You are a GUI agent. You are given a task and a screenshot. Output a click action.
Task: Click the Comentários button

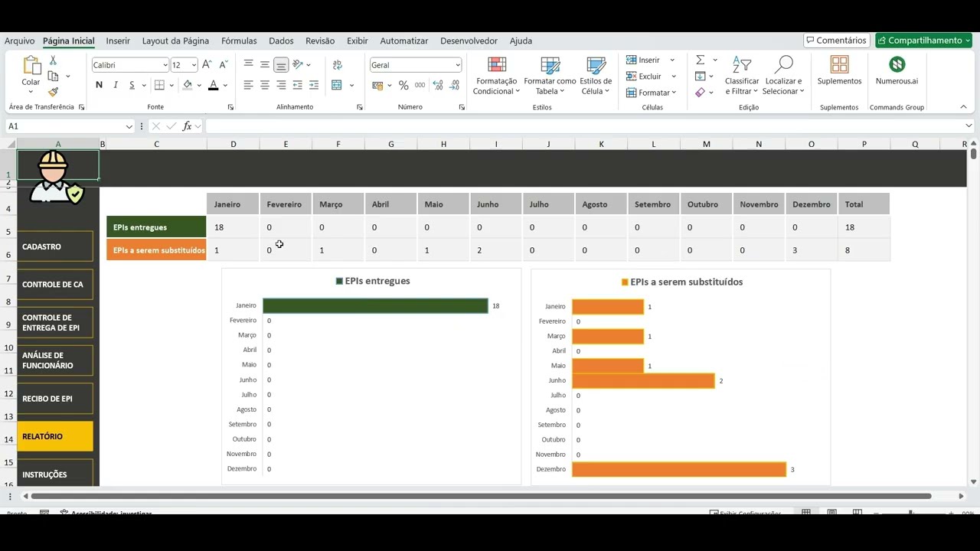pos(836,41)
